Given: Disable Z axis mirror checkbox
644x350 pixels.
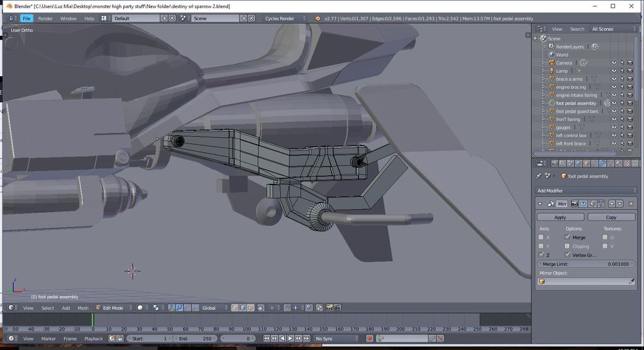Looking at the screenshot, I should [541, 254].
